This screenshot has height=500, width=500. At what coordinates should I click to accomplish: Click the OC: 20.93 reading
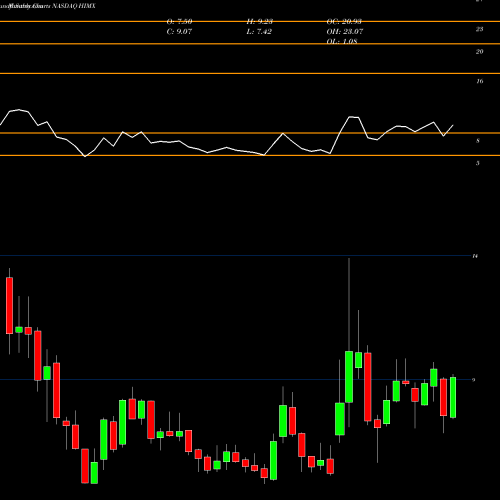[x=344, y=22]
